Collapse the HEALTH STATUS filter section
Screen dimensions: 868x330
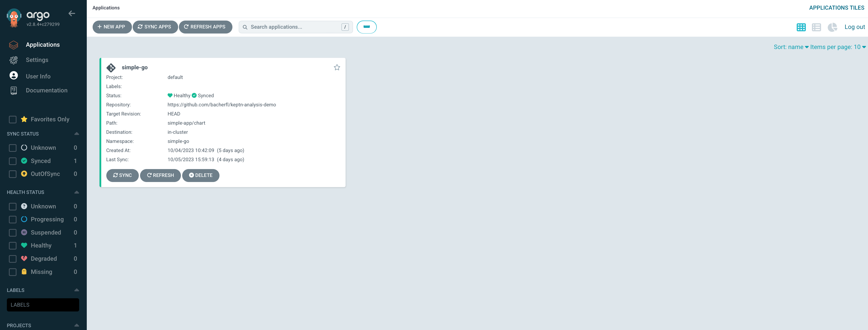point(76,193)
